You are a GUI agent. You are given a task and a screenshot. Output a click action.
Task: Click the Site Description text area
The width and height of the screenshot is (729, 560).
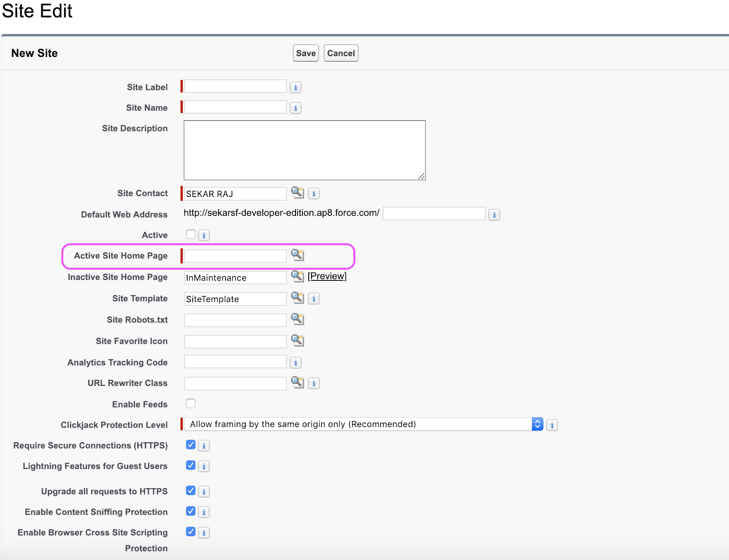coord(304,150)
